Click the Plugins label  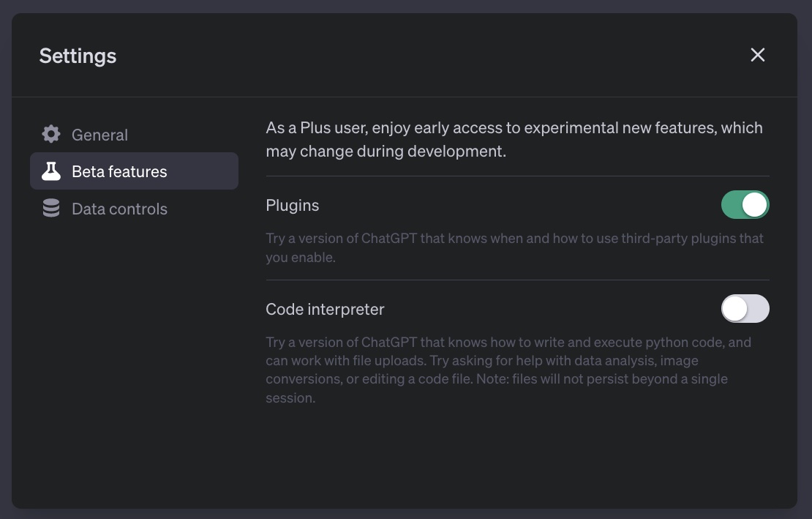pyautogui.click(x=293, y=206)
